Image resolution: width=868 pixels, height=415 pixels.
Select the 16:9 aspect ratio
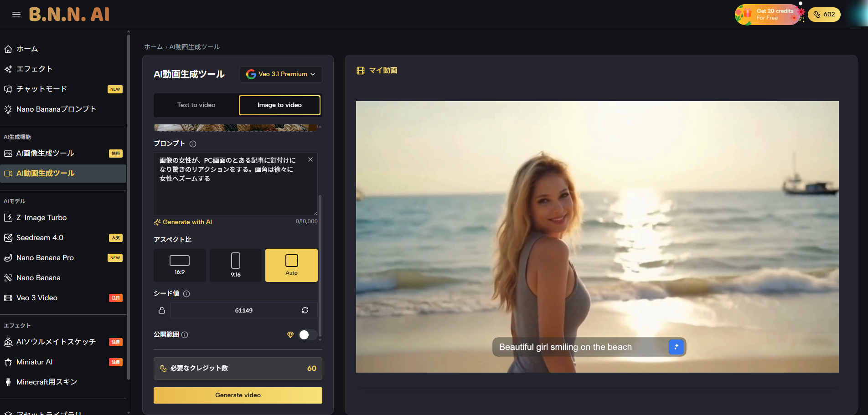point(180,265)
